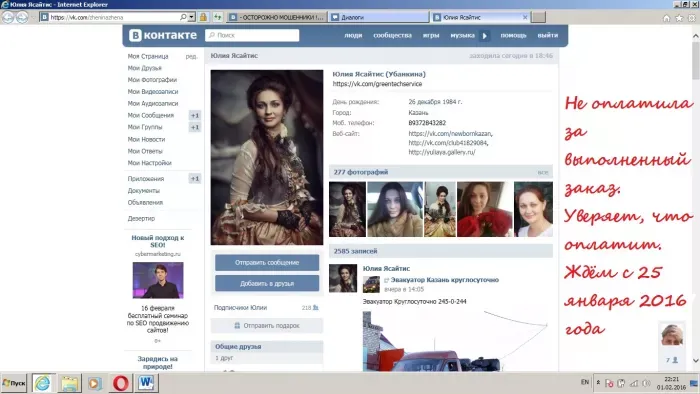Open Мои Ответы in sidebar
This screenshot has width=700, height=394.
(145, 151)
